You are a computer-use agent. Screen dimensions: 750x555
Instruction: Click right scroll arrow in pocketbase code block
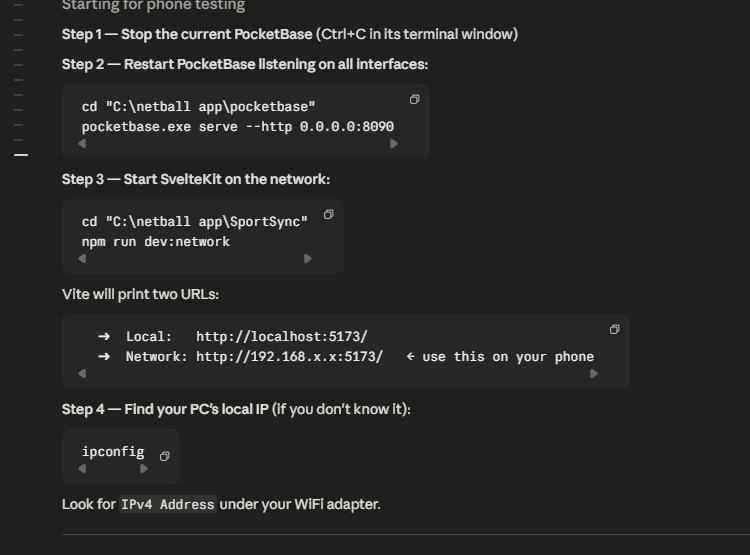click(394, 144)
